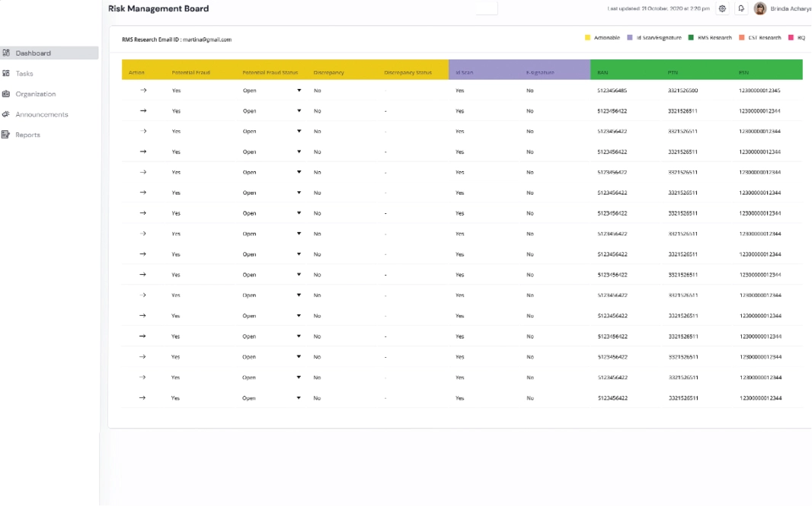Expand first row's Potential Fraud Status dropdown

(299, 91)
